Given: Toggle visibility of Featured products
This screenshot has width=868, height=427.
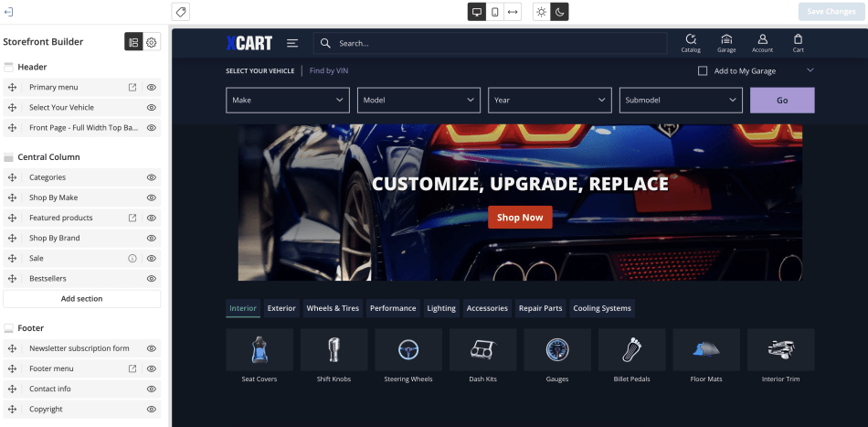Looking at the screenshot, I should click(151, 218).
